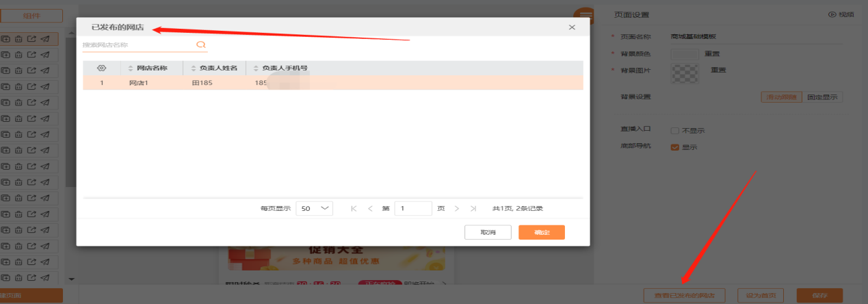Image resolution: width=868 pixels, height=304 pixels.
Task: Uncheck the 显示 option for 底部导航
Action: pos(674,147)
